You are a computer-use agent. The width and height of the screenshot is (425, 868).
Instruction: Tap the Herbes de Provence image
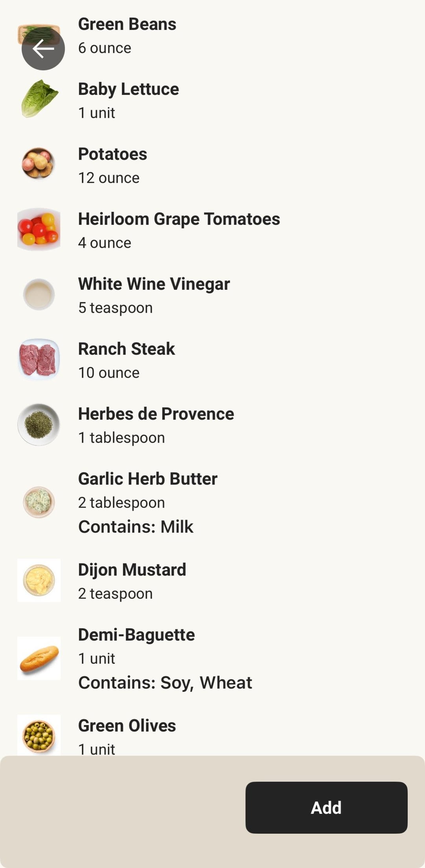pos(39,425)
